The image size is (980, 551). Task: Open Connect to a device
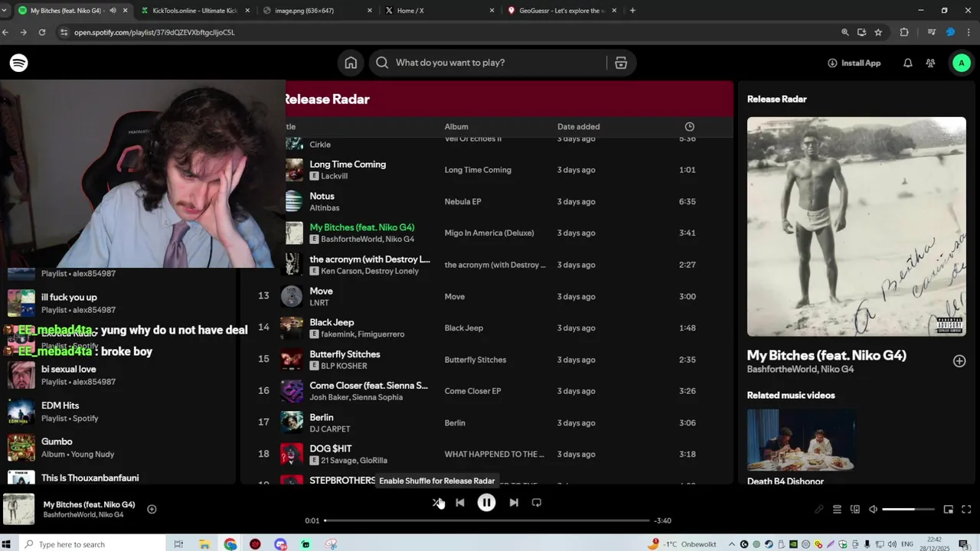855,510
